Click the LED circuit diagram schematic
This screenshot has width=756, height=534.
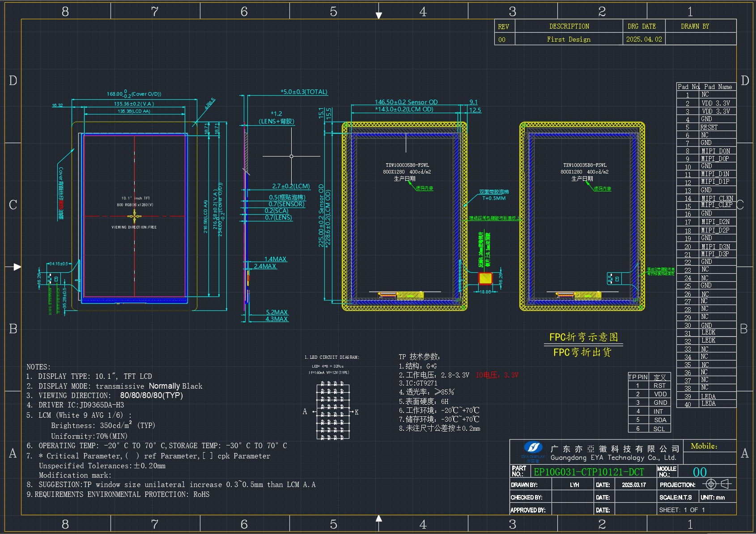(333, 411)
